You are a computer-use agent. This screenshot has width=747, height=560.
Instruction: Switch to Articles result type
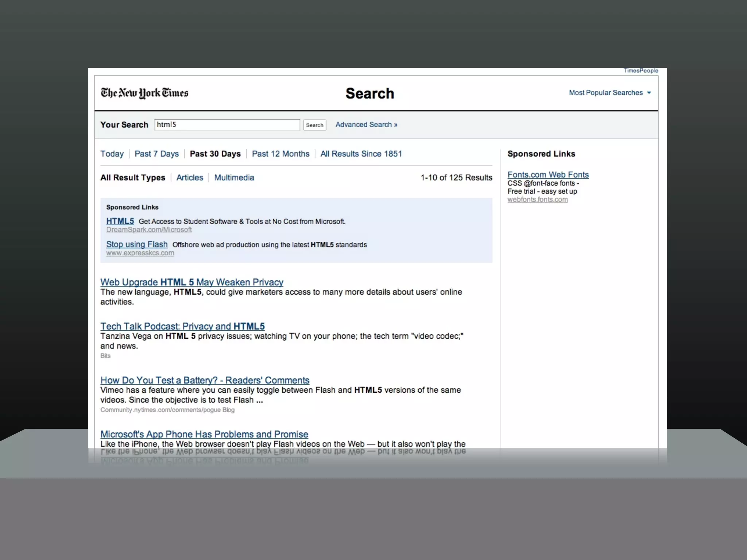point(190,178)
